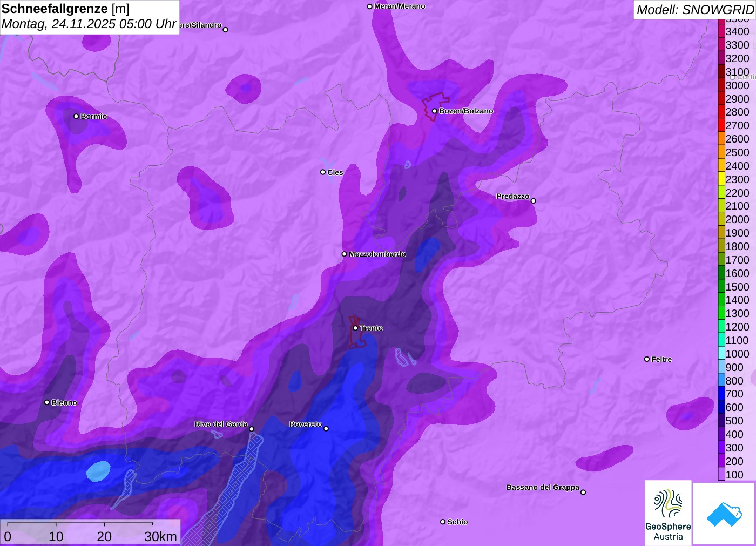Click the Bassano del Grappa marker dot
This screenshot has width=756, height=546.
(x=583, y=492)
